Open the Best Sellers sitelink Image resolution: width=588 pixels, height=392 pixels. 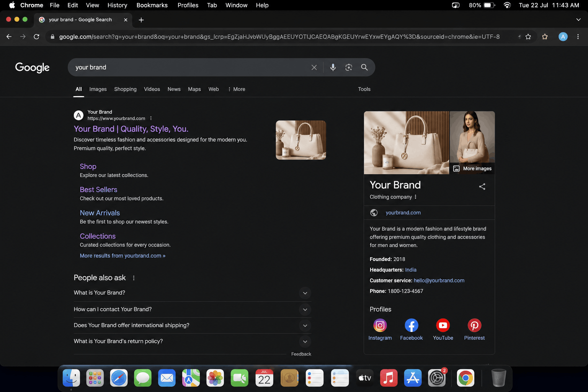[x=98, y=190]
